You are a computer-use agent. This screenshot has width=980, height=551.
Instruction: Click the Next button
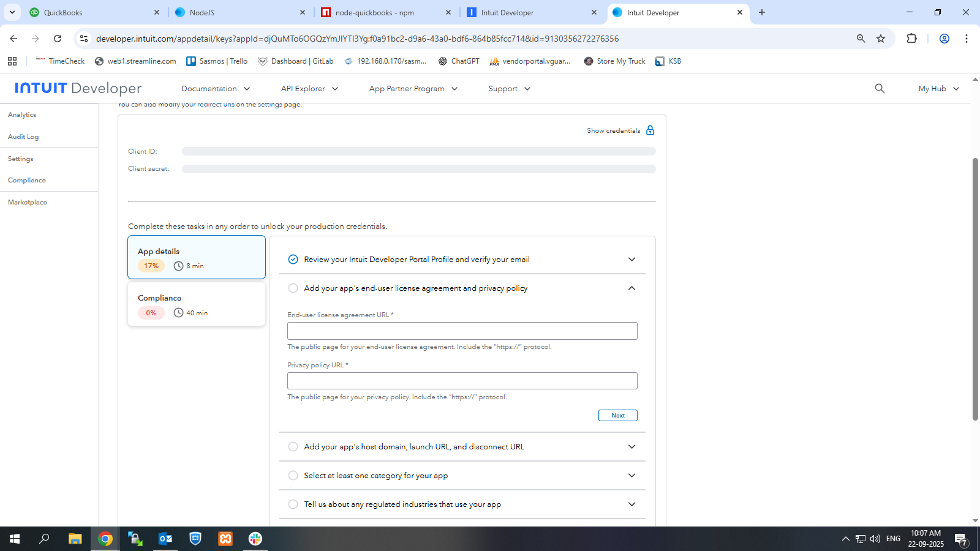click(617, 416)
